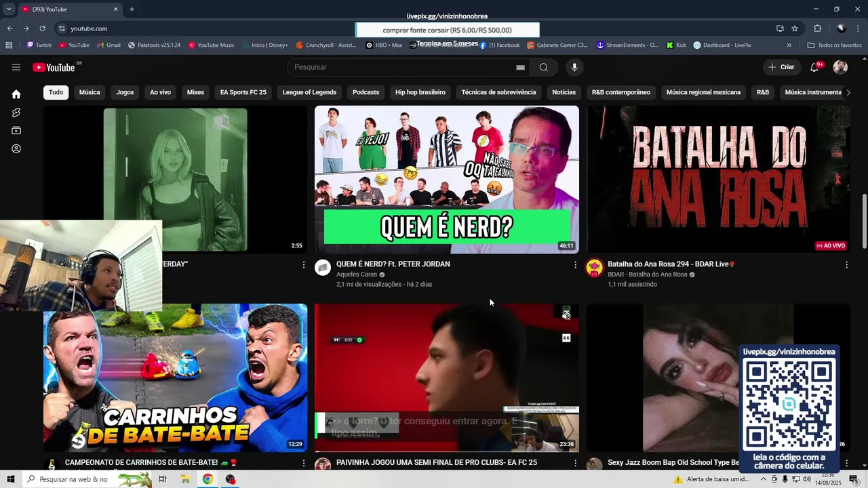Reload the page in Chrome
Viewport: 868px width, 488px height.
click(x=42, y=28)
